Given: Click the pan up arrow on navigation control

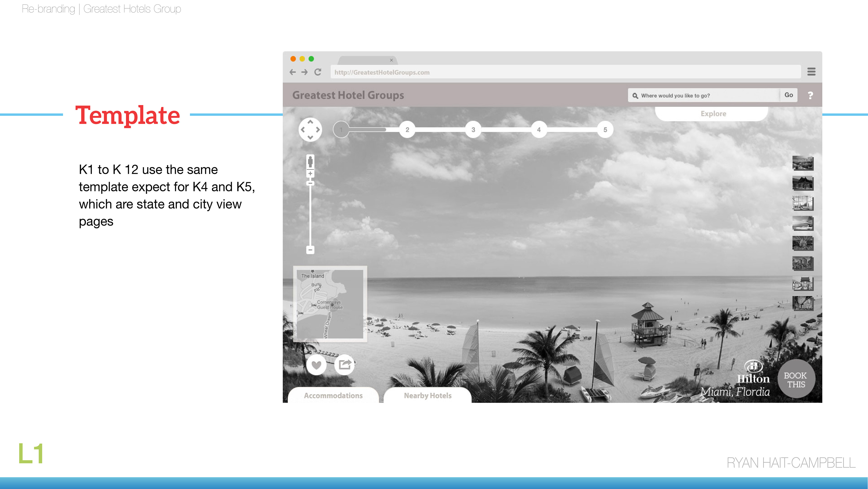Looking at the screenshot, I should pyautogui.click(x=310, y=122).
